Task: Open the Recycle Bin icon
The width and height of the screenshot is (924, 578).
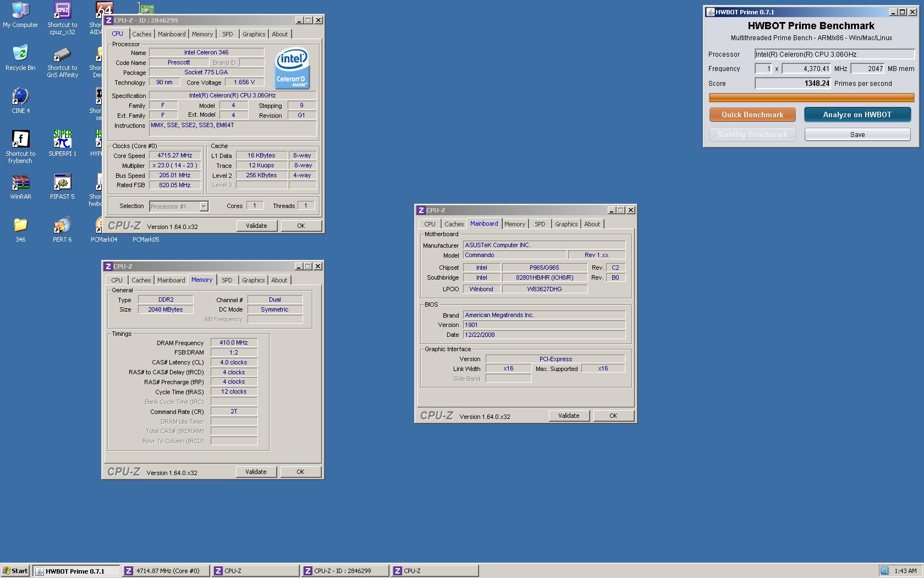Action: [x=20, y=58]
